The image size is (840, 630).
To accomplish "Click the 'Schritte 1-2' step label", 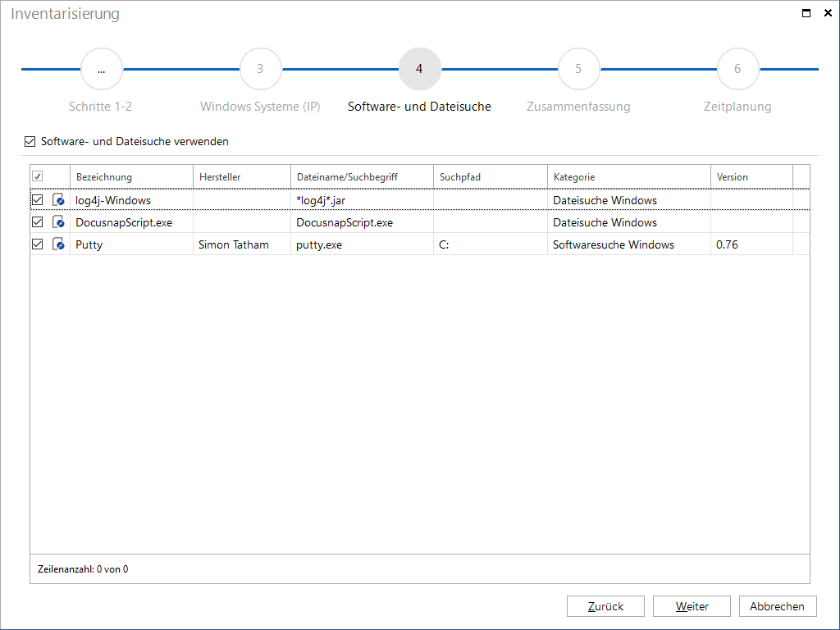I will pyautogui.click(x=101, y=107).
